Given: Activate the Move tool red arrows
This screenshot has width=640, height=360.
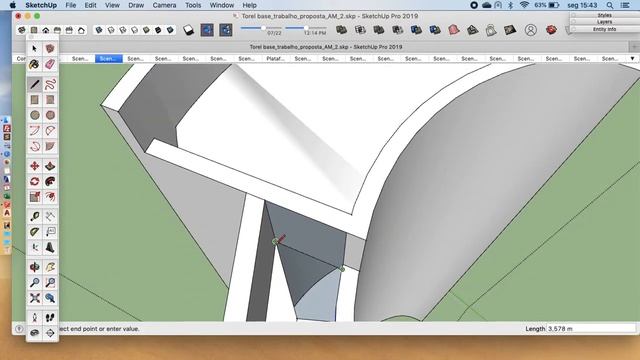Looking at the screenshot, I should click(35, 166).
